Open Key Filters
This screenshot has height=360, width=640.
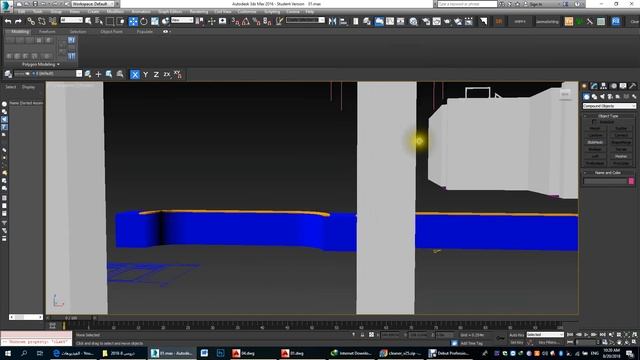(x=549, y=342)
